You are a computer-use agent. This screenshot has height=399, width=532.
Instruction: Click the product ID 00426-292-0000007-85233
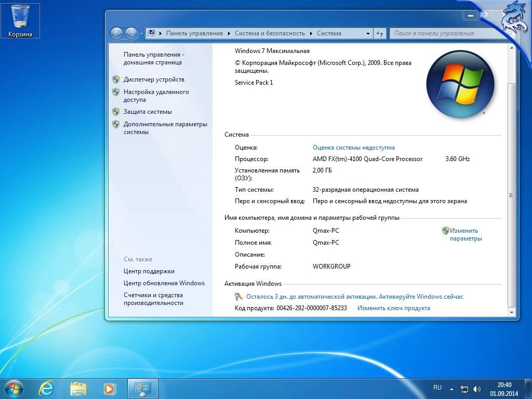312,308
